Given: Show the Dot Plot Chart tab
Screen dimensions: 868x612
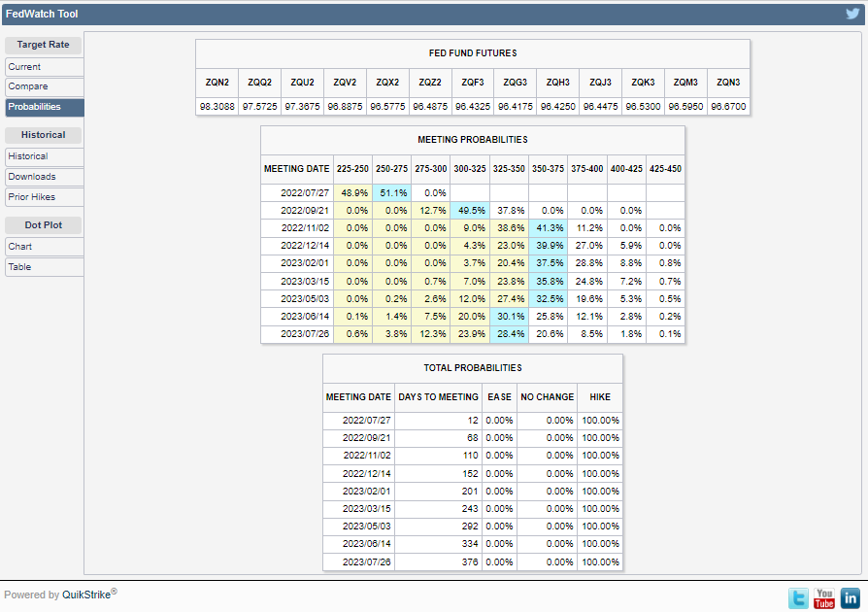Looking at the screenshot, I should pyautogui.click(x=44, y=247).
